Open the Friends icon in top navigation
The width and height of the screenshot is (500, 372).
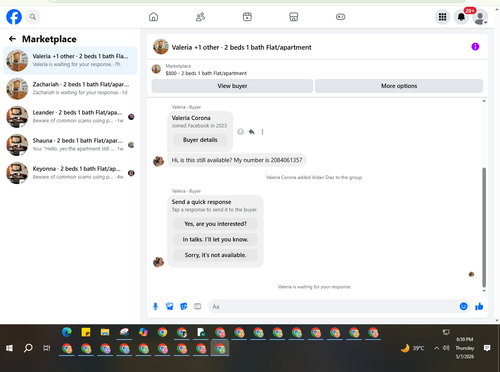pos(200,17)
